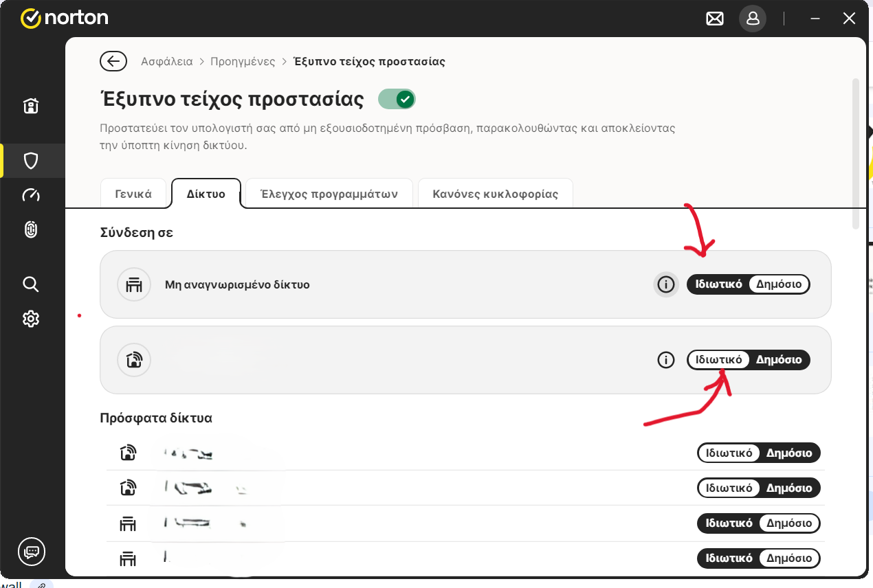Open the Έλεγχος προγραμμάτων tab
Image resolution: width=873 pixels, height=588 pixels.
tap(329, 194)
